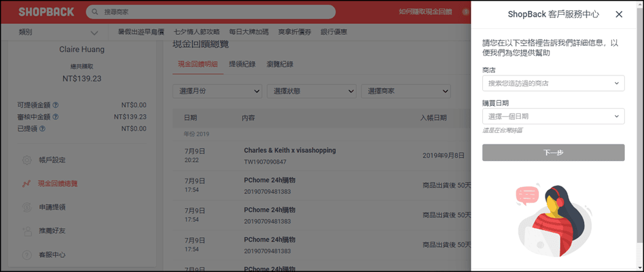Click the 申請提領 withdrawal icon

click(26, 207)
